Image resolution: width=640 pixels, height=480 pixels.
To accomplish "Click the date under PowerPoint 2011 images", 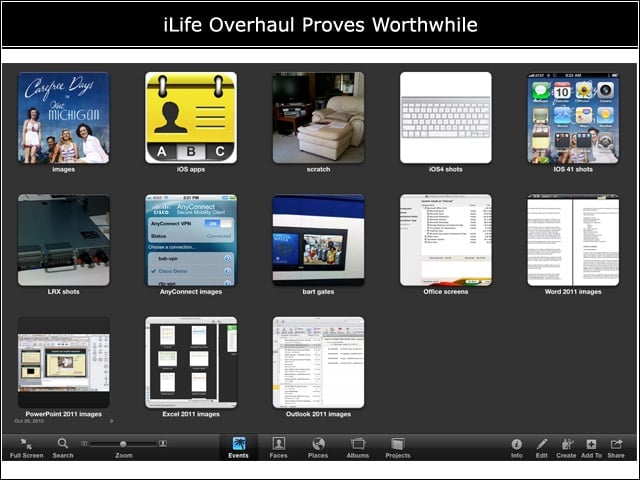I will (29, 421).
